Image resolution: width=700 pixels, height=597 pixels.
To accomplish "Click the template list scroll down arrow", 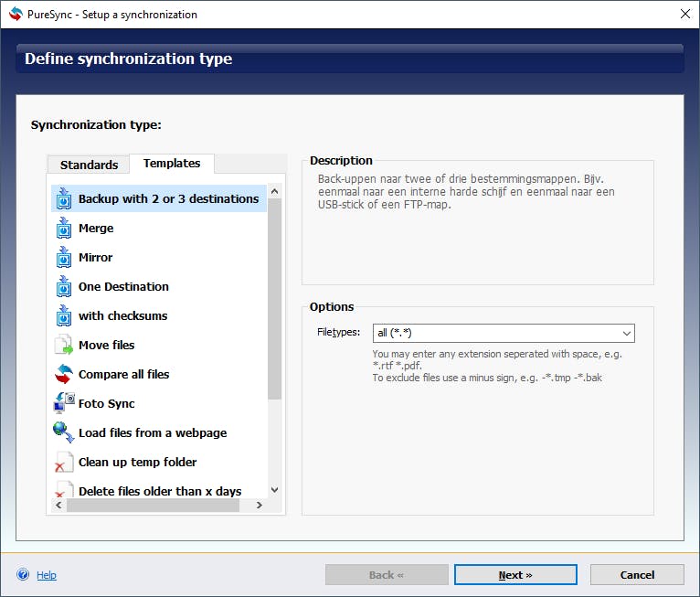I will click(x=274, y=490).
